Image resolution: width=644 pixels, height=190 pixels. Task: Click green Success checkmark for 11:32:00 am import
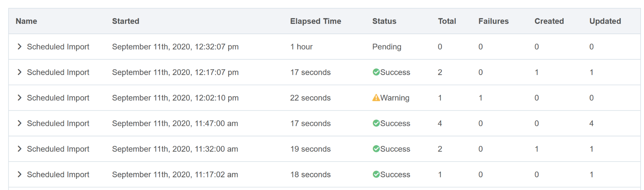(x=376, y=149)
